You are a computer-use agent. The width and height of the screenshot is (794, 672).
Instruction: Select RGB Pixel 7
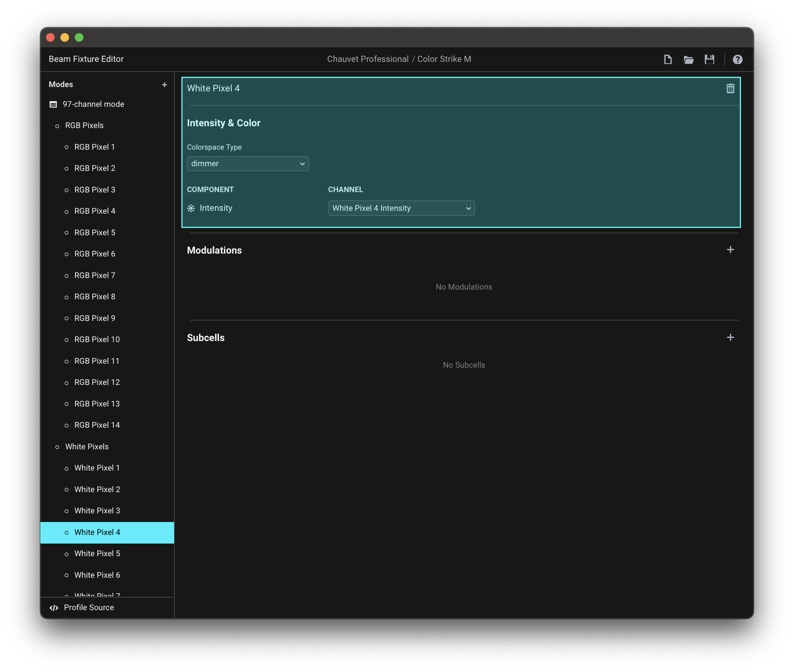[107, 275]
